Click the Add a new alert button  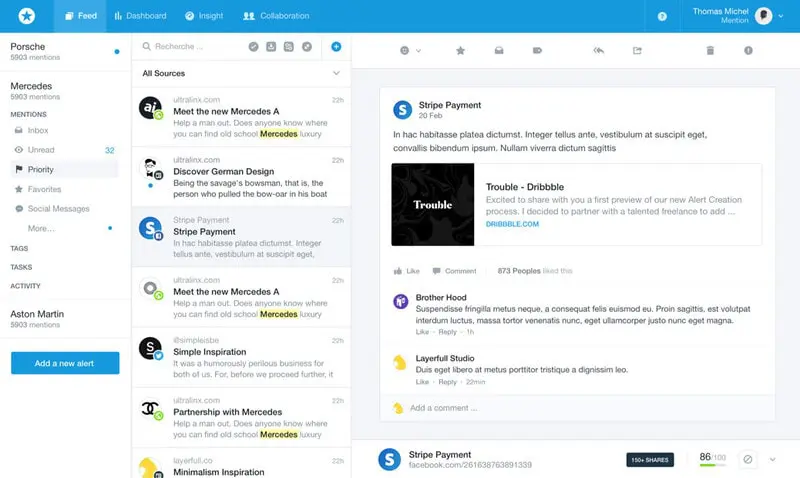point(65,363)
